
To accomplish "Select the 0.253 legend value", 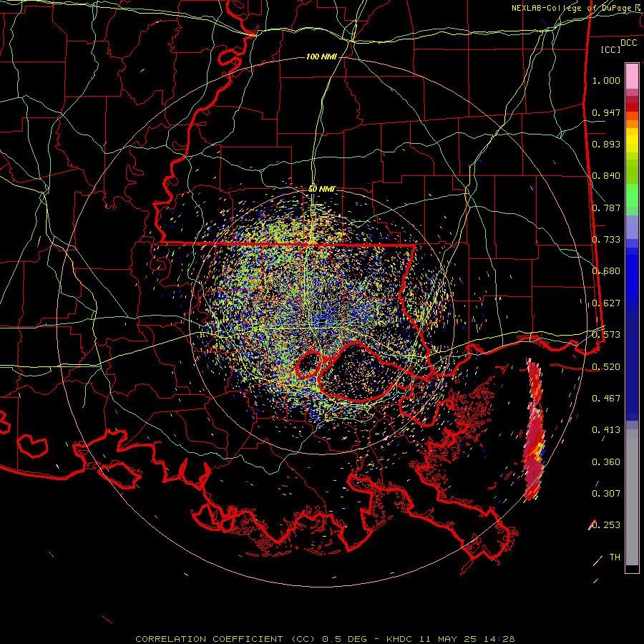I will [x=606, y=525].
